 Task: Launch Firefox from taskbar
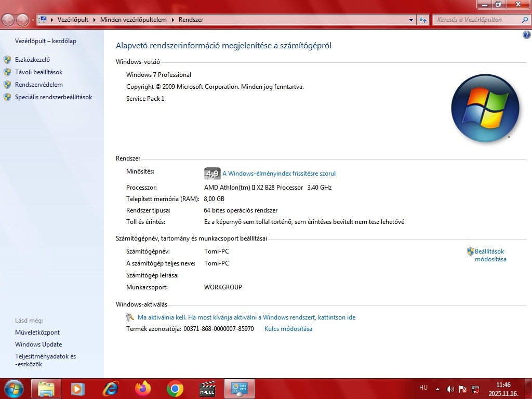tap(143, 389)
